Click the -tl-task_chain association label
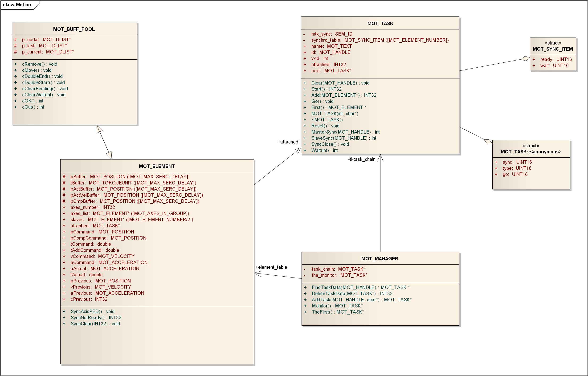This screenshot has width=588, height=376. point(362,159)
